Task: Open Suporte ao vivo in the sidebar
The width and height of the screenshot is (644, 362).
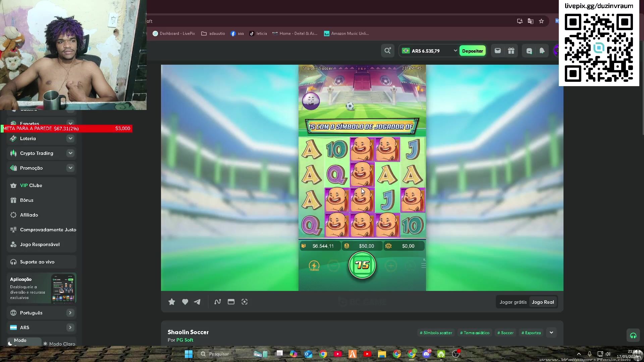Action: pyautogui.click(x=42, y=262)
